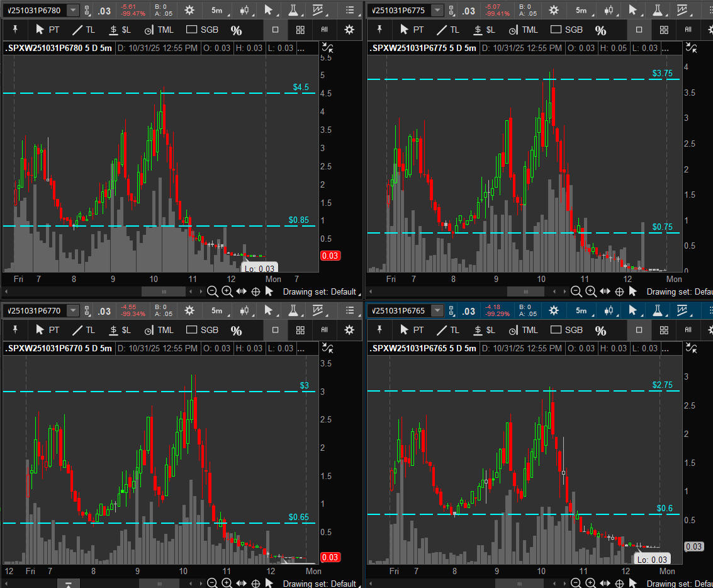Click the % percent tool in the P6765 chart
This screenshot has width=713, height=588.
click(x=600, y=331)
